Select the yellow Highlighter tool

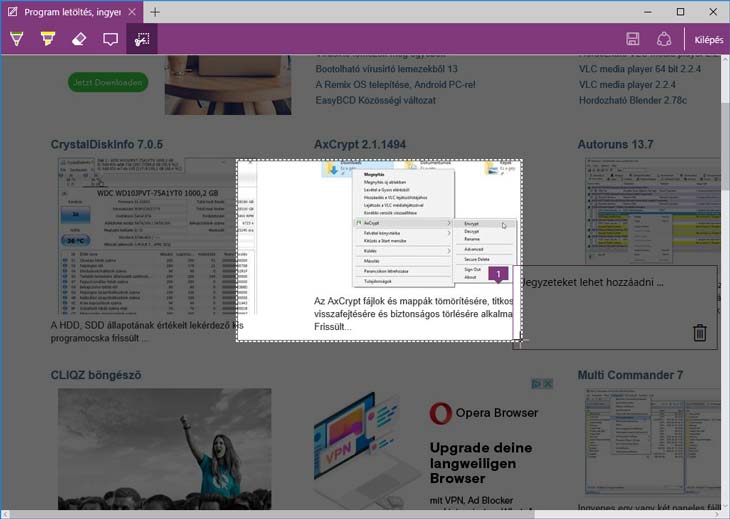point(47,40)
